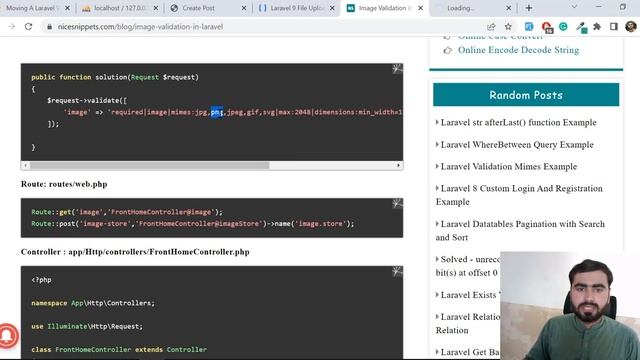640x360 pixels.
Task: Close the Loading tab
Action: tap(509, 8)
